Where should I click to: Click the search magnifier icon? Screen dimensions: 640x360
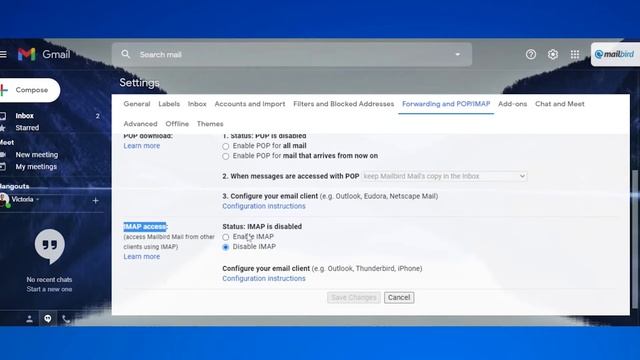126,54
